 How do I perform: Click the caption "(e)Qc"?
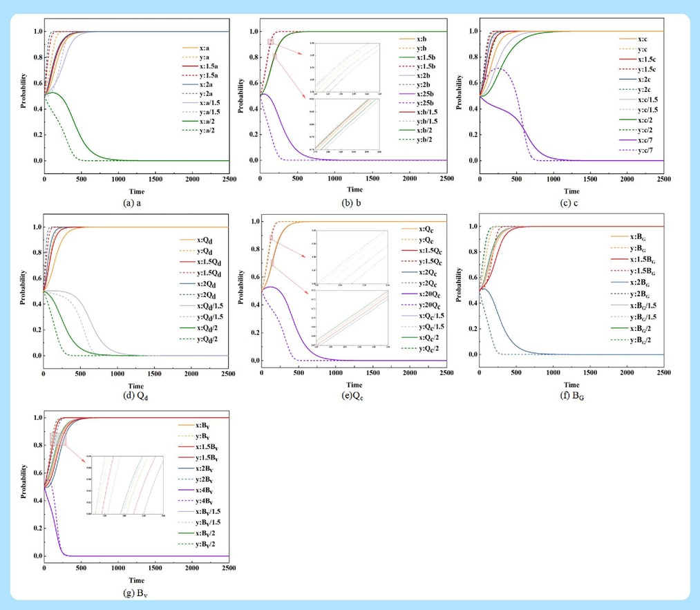352,396
